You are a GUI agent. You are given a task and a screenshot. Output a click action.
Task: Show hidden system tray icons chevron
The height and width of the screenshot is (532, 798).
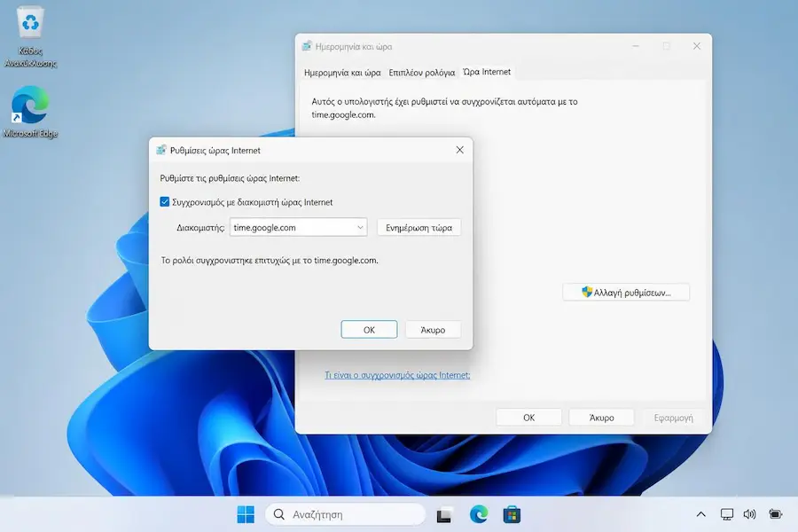coord(700,514)
